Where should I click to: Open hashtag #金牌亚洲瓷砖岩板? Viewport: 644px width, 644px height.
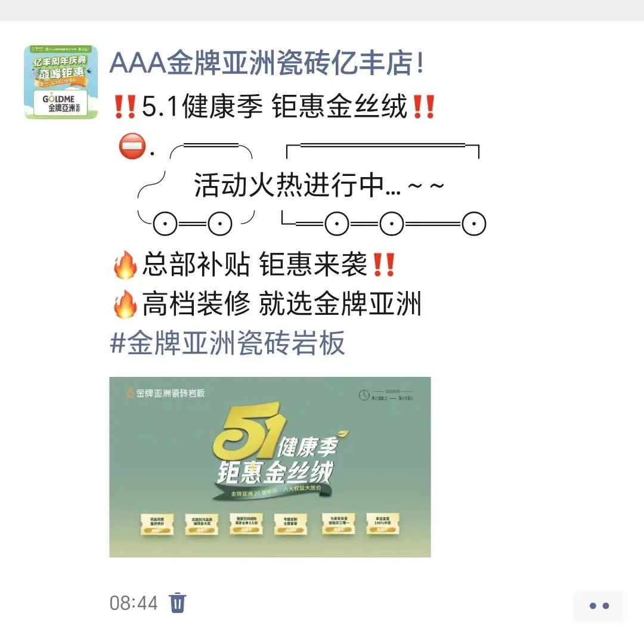tap(227, 342)
